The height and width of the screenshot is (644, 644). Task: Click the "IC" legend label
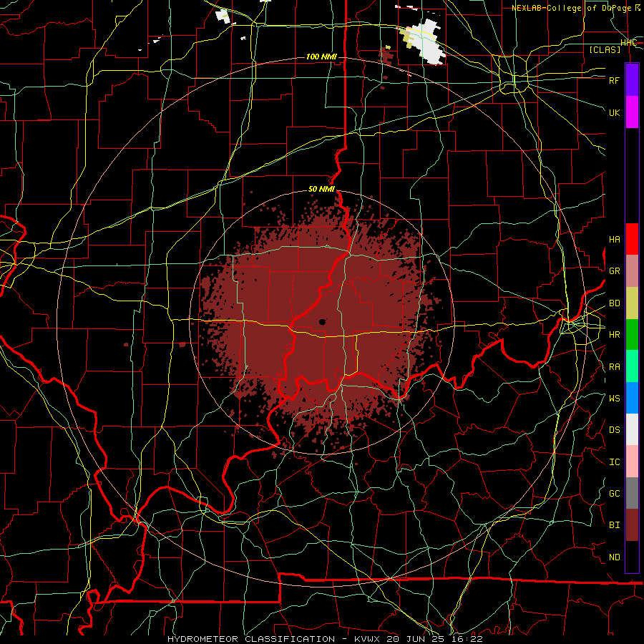coord(614,462)
